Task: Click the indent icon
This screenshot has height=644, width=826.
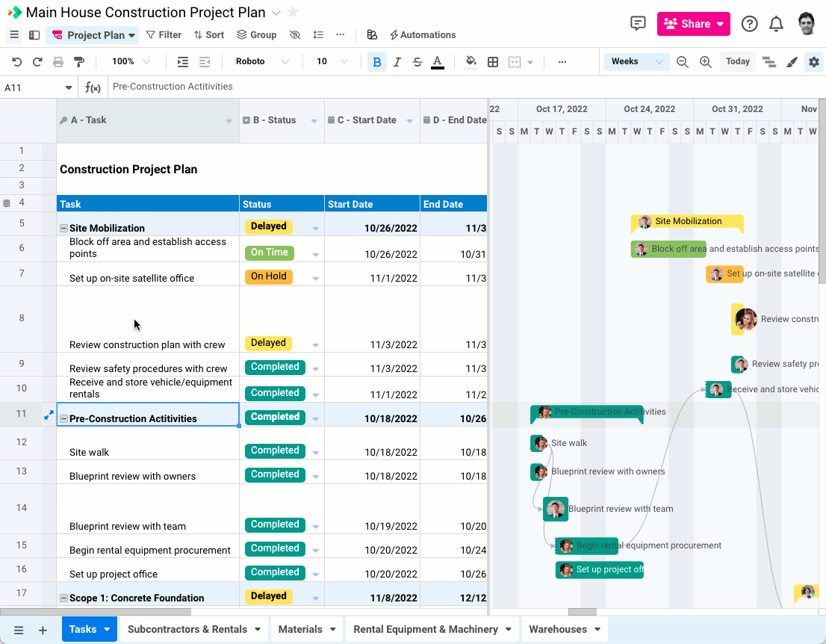Action: tap(183, 62)
